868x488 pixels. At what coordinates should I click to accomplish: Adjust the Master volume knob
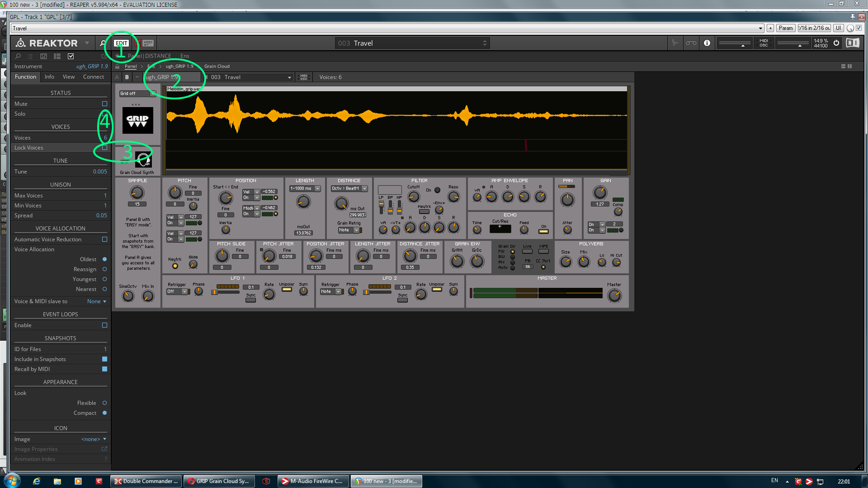(614, 296)
